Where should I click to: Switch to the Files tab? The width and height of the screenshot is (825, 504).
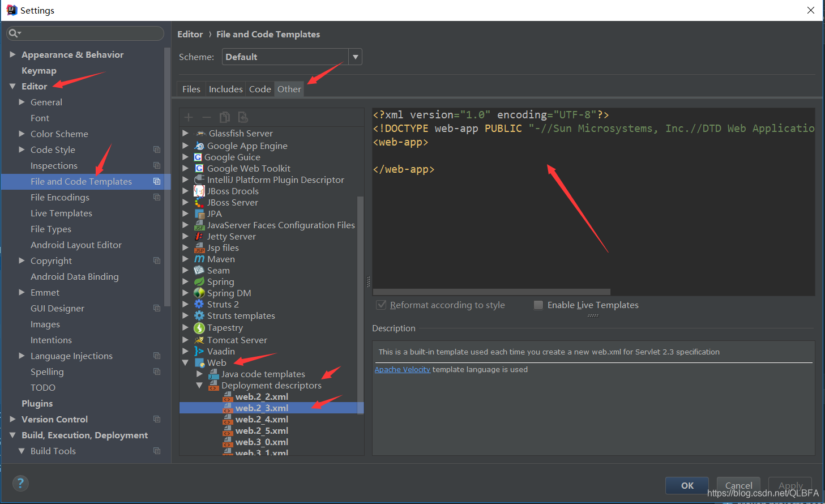tap(191, 89)
